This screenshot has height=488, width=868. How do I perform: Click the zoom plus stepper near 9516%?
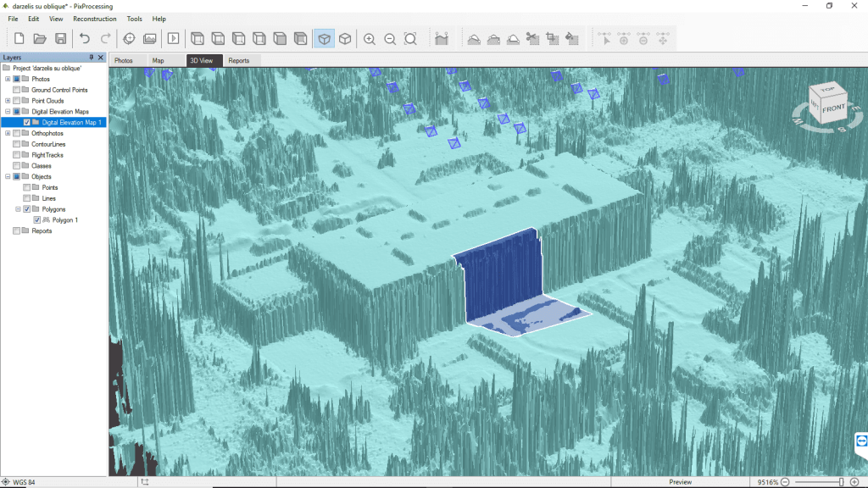point(856,480)
